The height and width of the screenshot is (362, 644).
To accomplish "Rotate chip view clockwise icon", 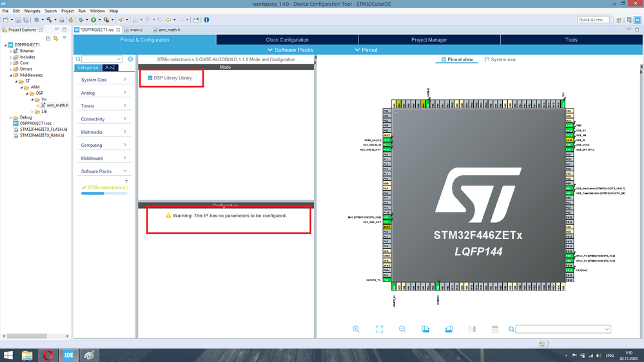I will (425, 329).
